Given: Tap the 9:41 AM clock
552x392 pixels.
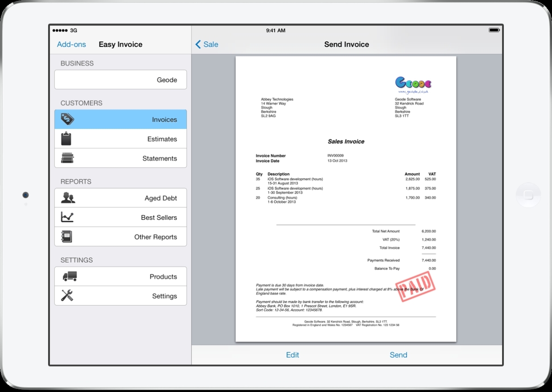Looking at the screenshot, I should (x=276, y=30).
